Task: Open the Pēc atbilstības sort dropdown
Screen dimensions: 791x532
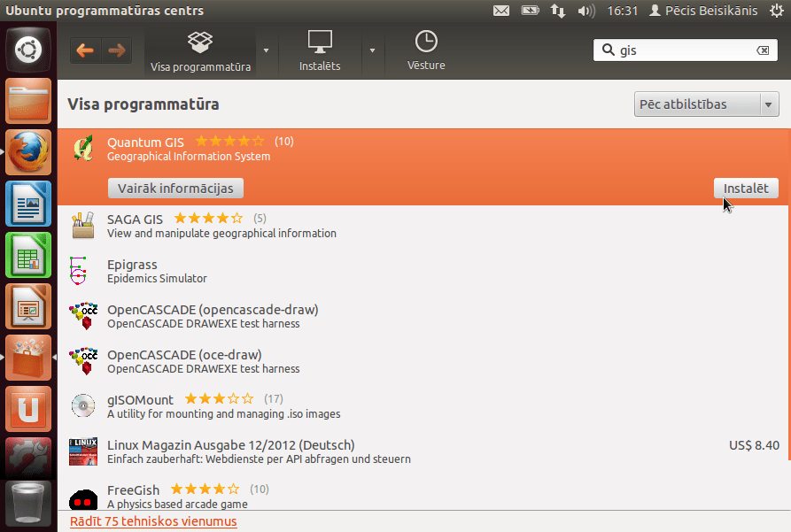Action: (x=706, y=104)
